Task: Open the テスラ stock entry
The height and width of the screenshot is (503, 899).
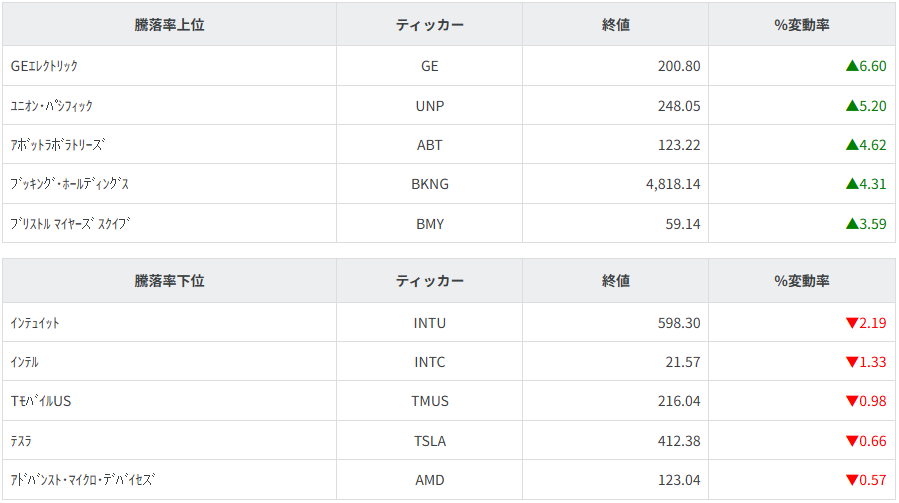Action: (x=22, y=441)
